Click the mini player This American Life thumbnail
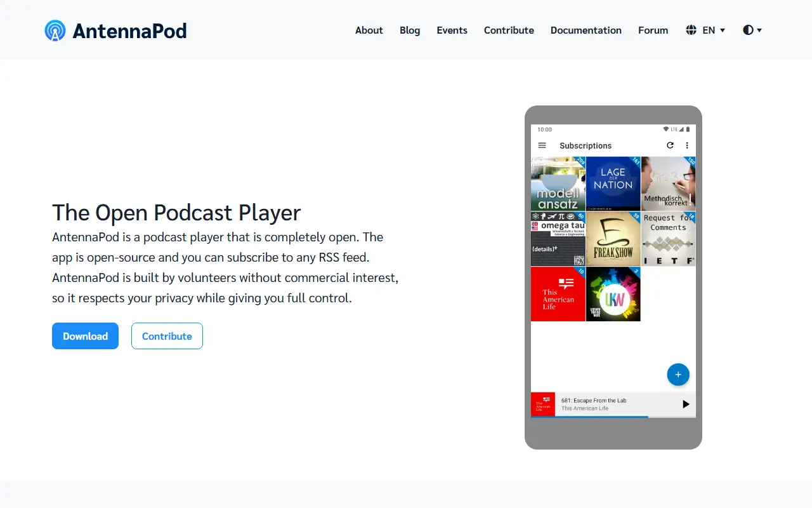The width and height of the screenshot is (812, 508). pos(543,404)
